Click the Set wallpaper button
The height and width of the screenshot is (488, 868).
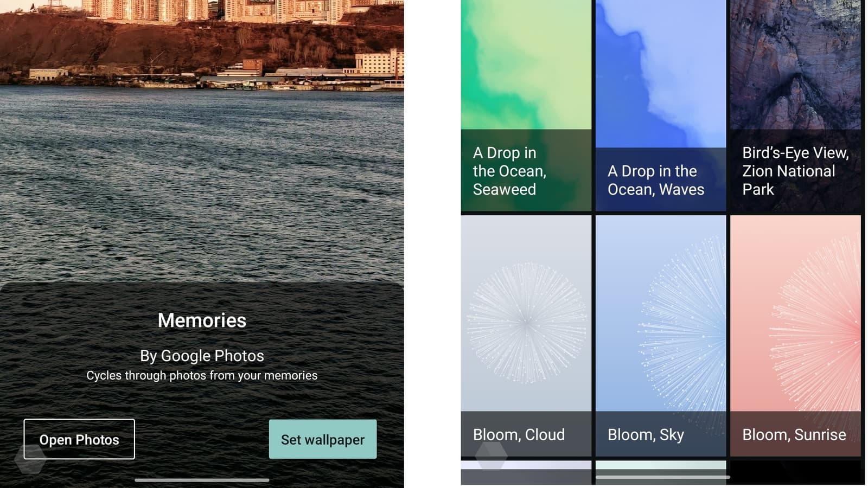pos(323,439)
